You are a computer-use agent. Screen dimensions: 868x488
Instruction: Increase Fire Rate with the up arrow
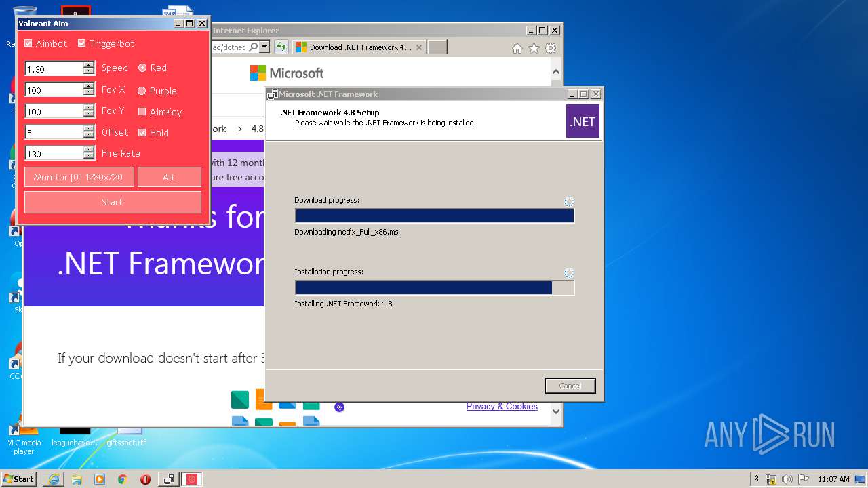click(x=89, y=150)
